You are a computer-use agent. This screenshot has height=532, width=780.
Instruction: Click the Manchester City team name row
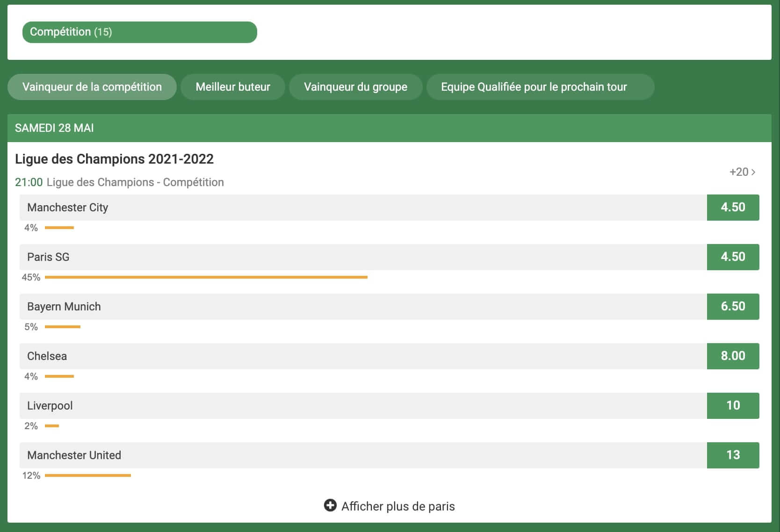point(363,208)
